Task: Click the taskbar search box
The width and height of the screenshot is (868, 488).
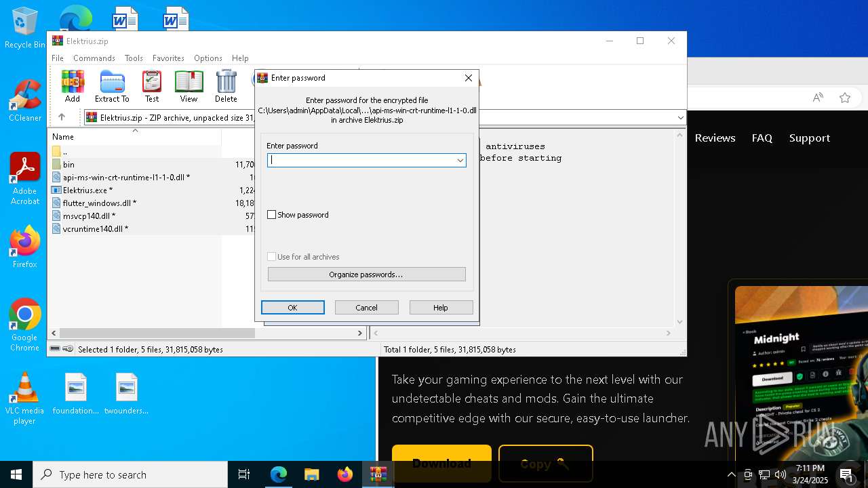Action: pyautogui.click(x=130, y=474)
